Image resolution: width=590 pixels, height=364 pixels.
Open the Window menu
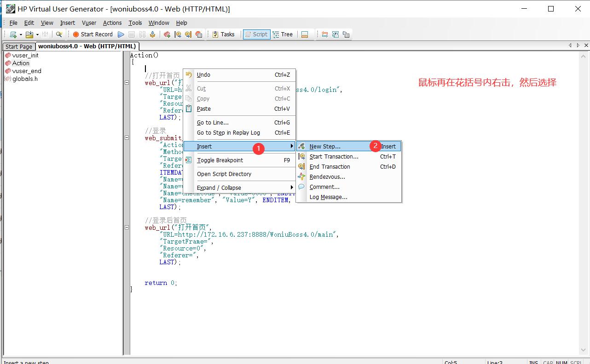point(159,23)
